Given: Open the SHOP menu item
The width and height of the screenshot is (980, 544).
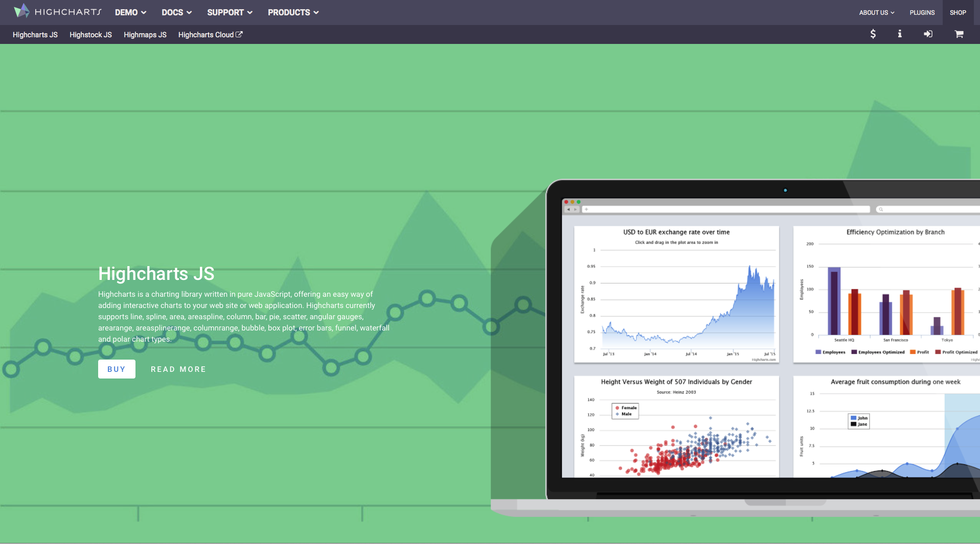Looking at the screenshot, I should pos(958,13).
